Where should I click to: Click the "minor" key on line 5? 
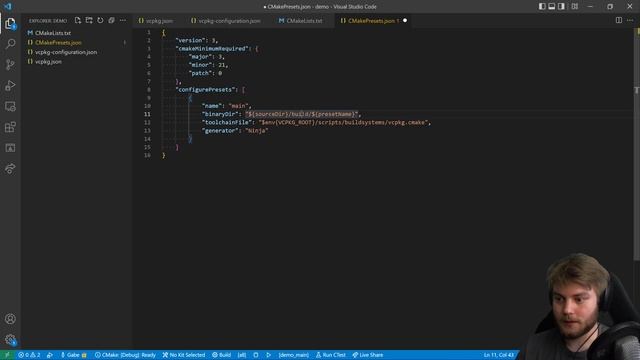pyautogui.click(x=199, y=65)
